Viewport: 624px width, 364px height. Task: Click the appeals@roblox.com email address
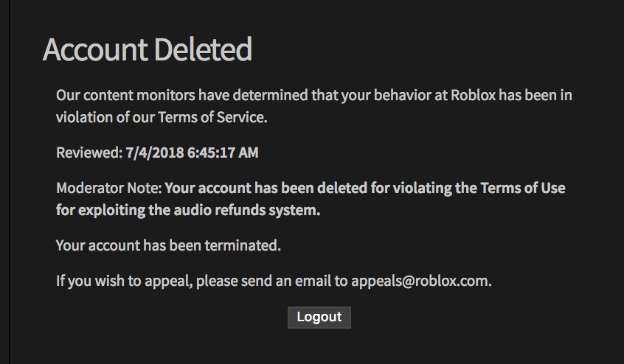tap(420, 281)
